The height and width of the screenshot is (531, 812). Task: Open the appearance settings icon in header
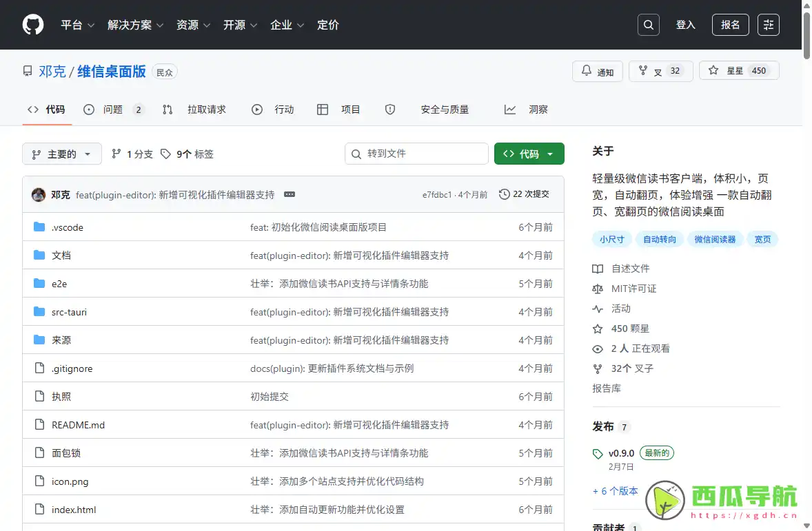tap(769, 25)
